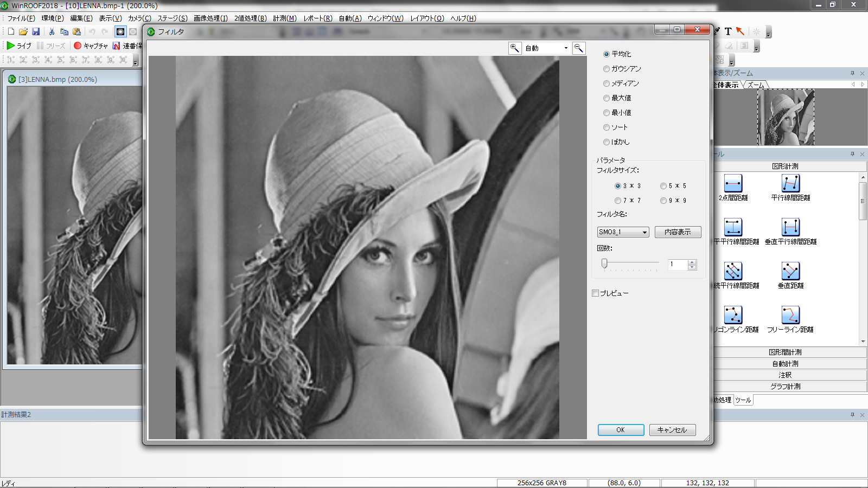Image resolution: width=868 pixels, height=488 pixels.
Task: Click the zoom-out magnifier in the filter dialog
Action: click(x=579, y=48)
